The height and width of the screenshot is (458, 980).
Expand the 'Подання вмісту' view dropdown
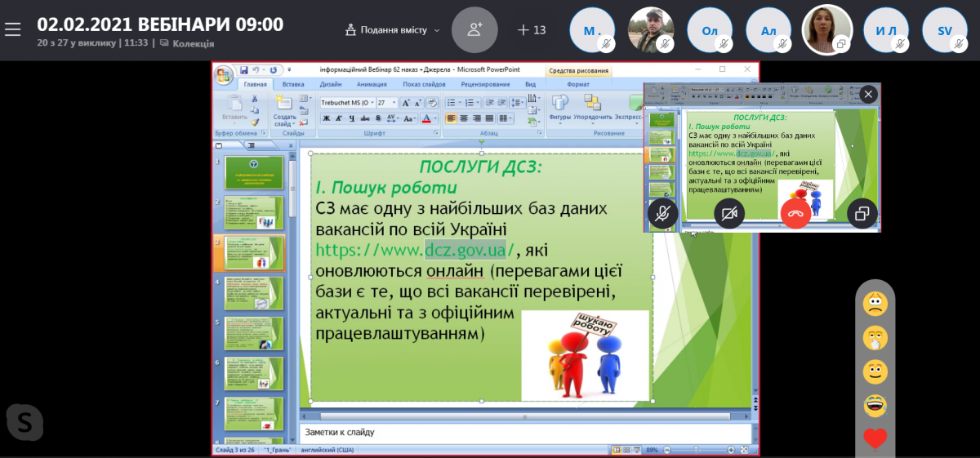(x=393, y=30)
